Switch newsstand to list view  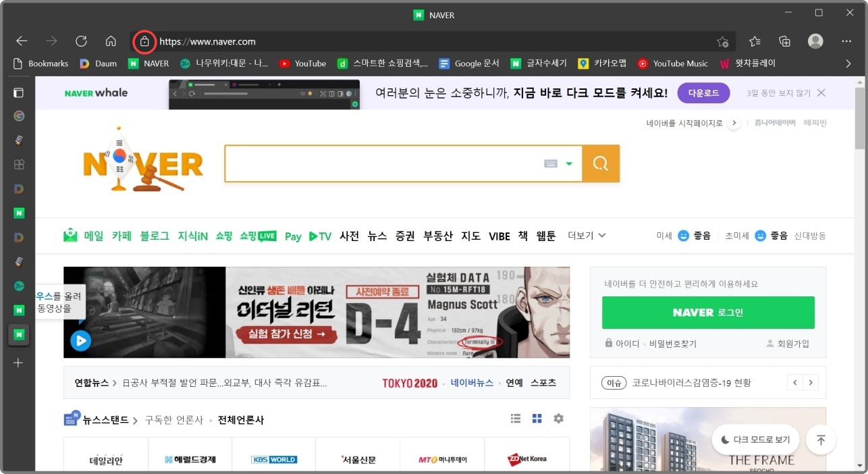[x=516, y=419]
